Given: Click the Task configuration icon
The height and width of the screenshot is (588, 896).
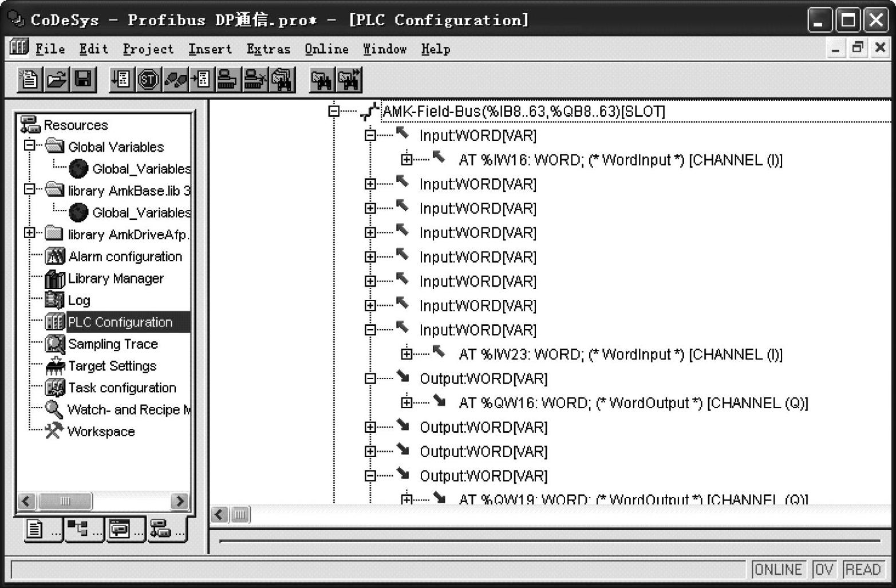Looking at the screenshot, I should (x=55, y=388).
